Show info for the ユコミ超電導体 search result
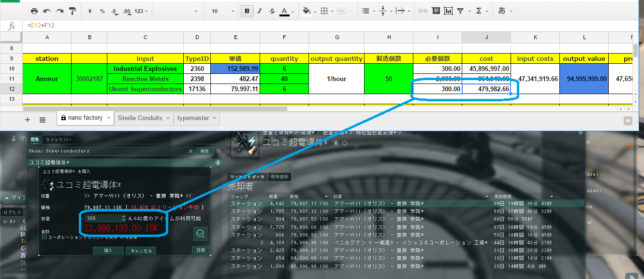This screenshot has height=279, width=644. tap(218, 163)
